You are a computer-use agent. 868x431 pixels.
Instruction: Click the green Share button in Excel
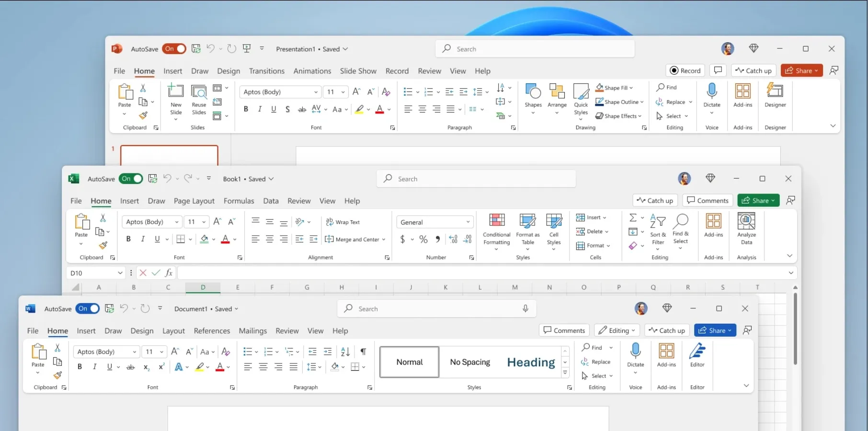coord(758,201)
